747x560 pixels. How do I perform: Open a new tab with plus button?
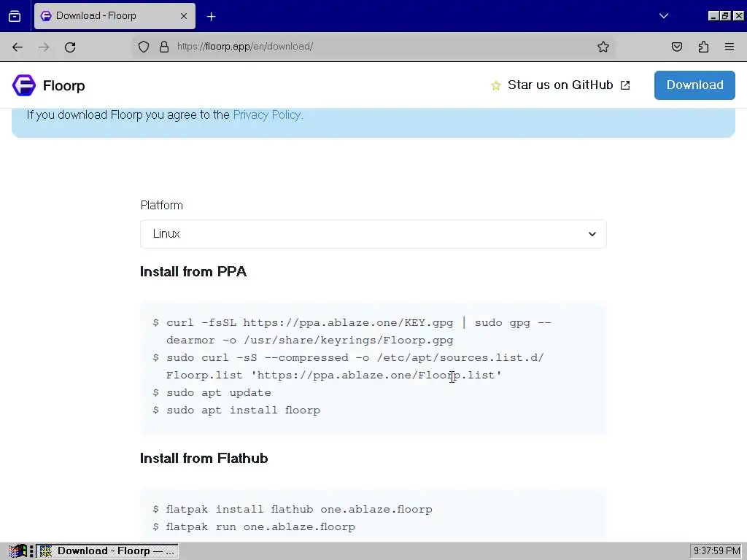(211, 17)
